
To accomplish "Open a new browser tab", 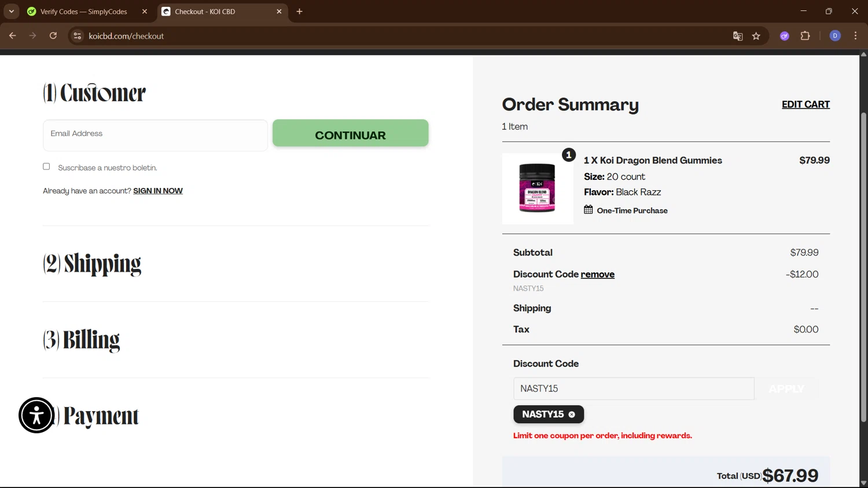I will (x=299, y=12).
